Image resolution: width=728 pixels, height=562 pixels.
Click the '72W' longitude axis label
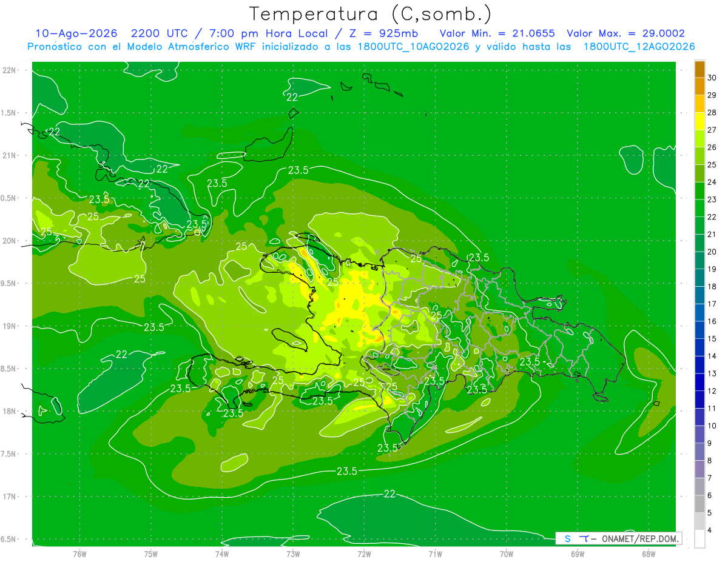point(364,554)
